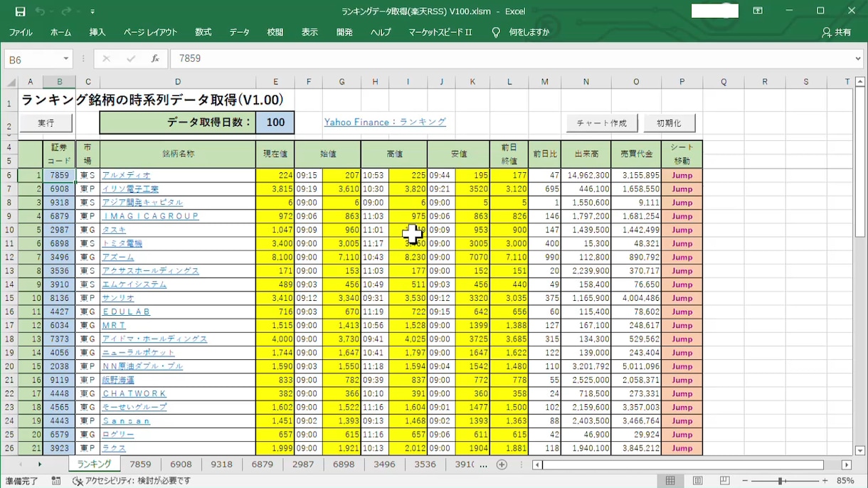Redo the action in the title bar
This screenshot has height=488, width=868.
click(65, 11)
